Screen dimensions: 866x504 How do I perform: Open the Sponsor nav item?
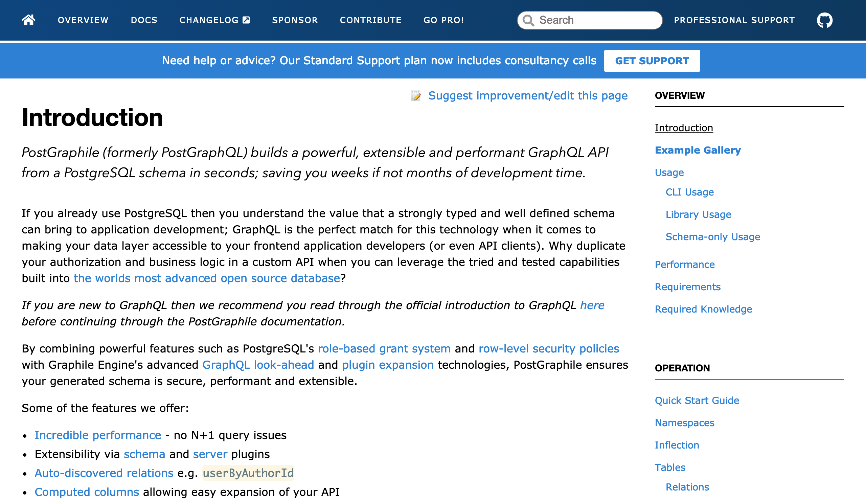[x=295, y=20]
